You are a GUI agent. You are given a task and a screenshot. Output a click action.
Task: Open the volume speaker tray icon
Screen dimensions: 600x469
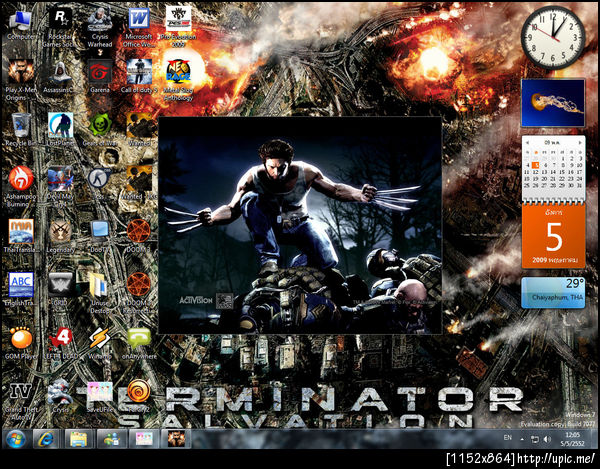pos(548,439)
